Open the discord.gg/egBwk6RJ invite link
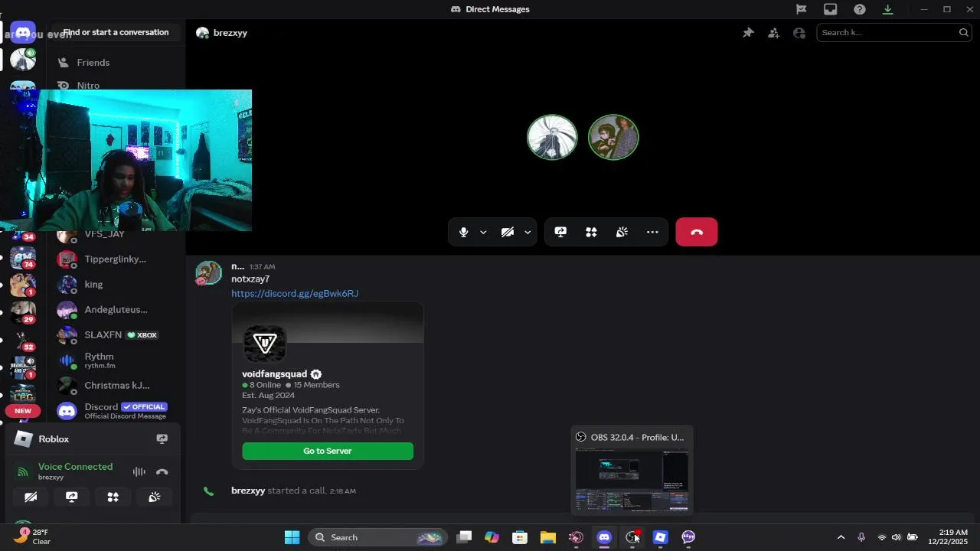The height and width of the screenshot is (551, 980). point(295,293)
